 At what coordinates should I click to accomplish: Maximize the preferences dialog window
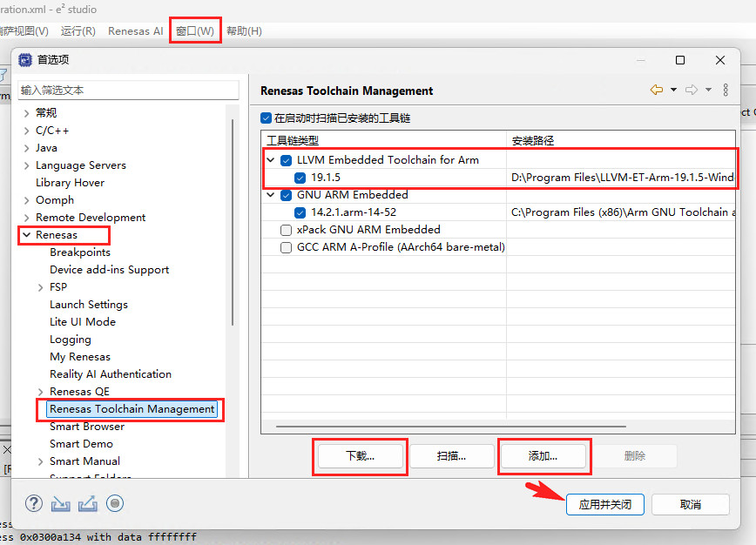click(x=680, y=60)
